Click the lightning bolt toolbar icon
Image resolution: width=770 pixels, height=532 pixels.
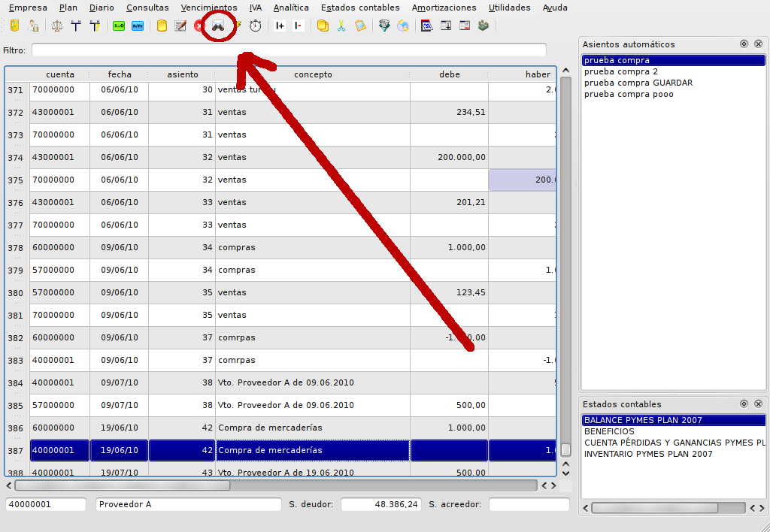(x=238, y=26)
